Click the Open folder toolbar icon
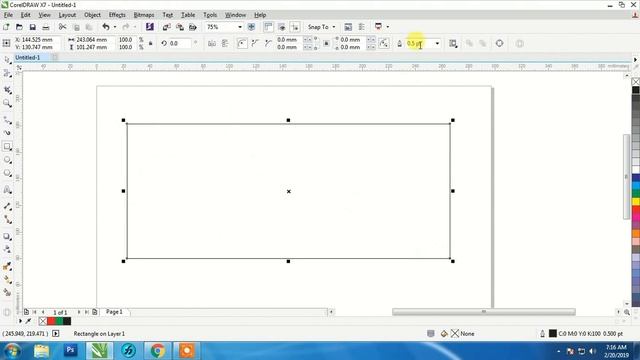 [x=19, y=27]
